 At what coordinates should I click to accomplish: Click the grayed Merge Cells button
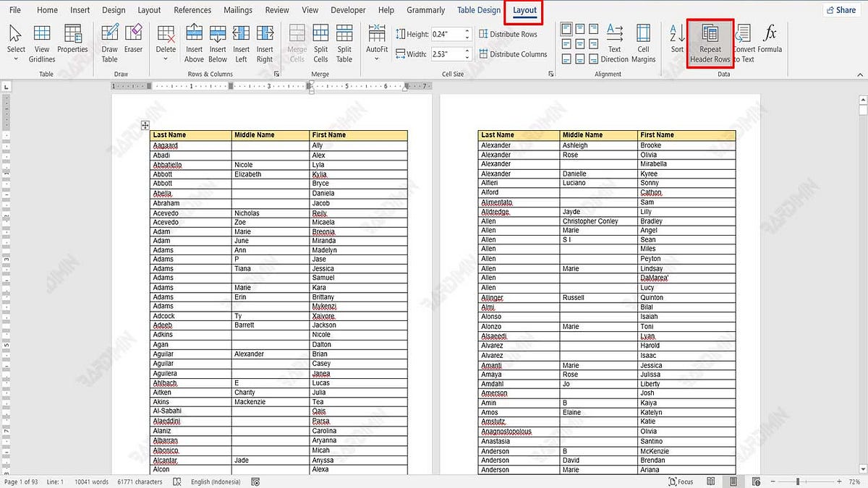(297, 43)
